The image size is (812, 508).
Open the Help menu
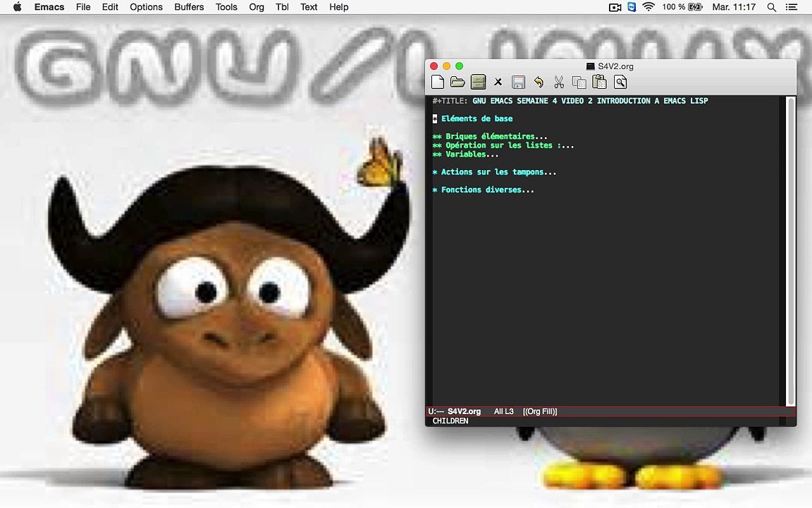tap(338, 7)
